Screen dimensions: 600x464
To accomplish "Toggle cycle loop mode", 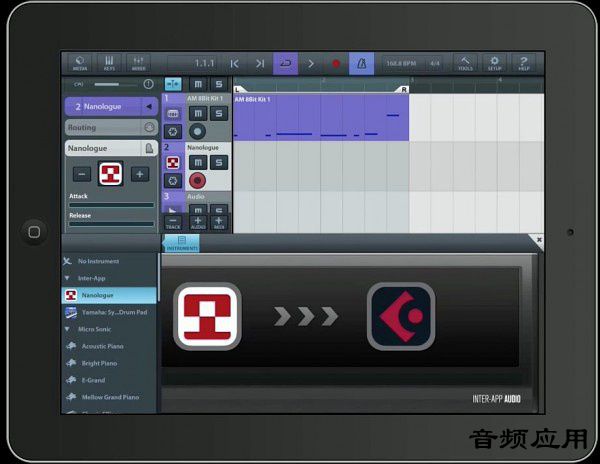I will [285, 63].
